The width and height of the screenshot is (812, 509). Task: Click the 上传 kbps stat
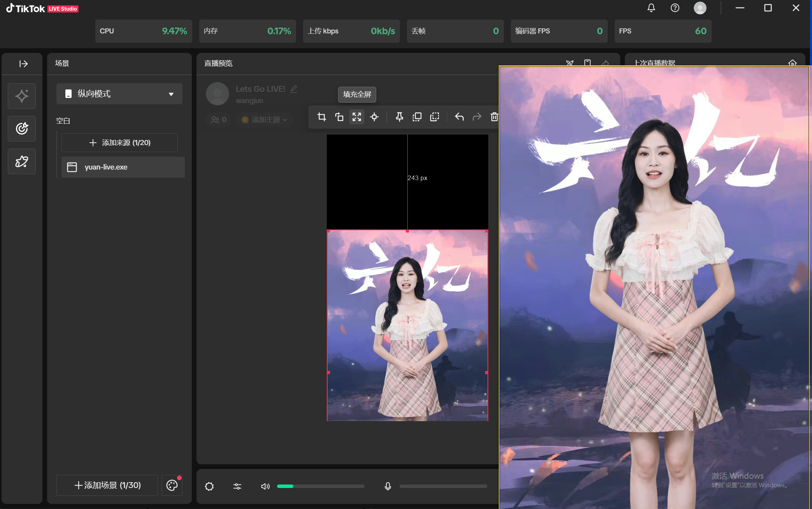pos(351,31)
